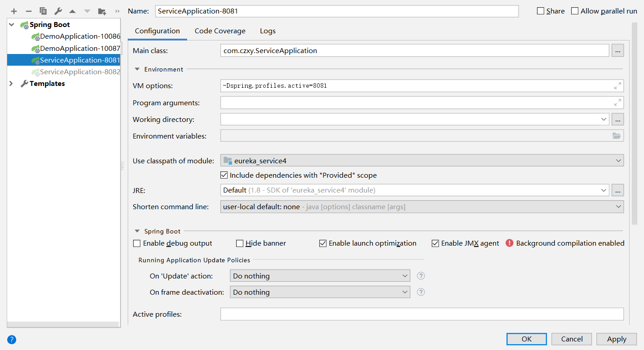Move configuration down arrow
Viewport: 644px width, 350px height.
(x=87, y=11)
